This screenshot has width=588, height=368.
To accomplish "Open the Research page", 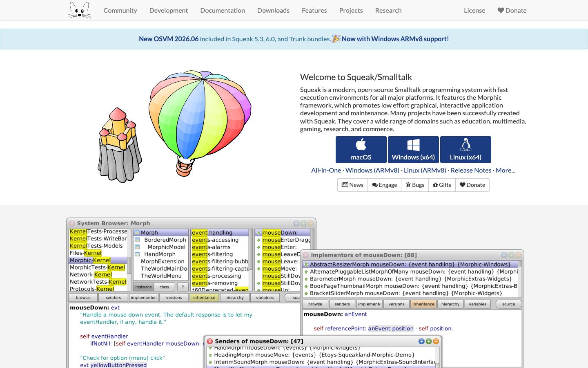I will (x=388, y=10).
